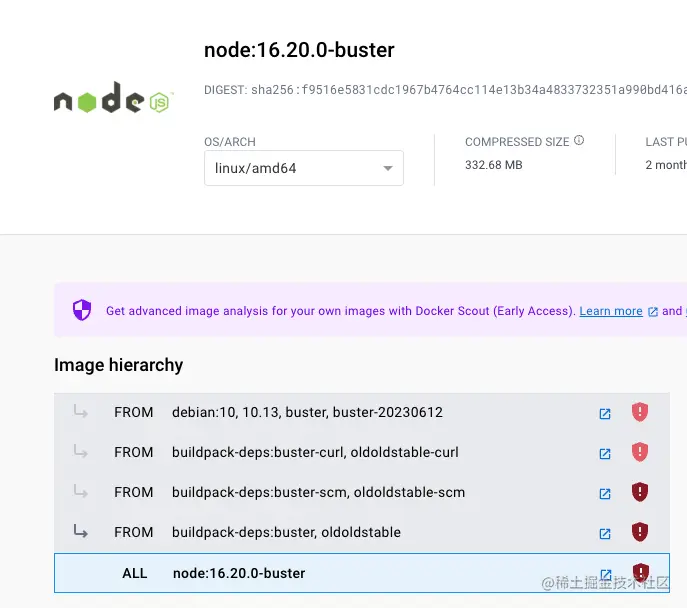Open external link for debian:10 row
This screenshot has height=608, width=687.
pos(605,414)
